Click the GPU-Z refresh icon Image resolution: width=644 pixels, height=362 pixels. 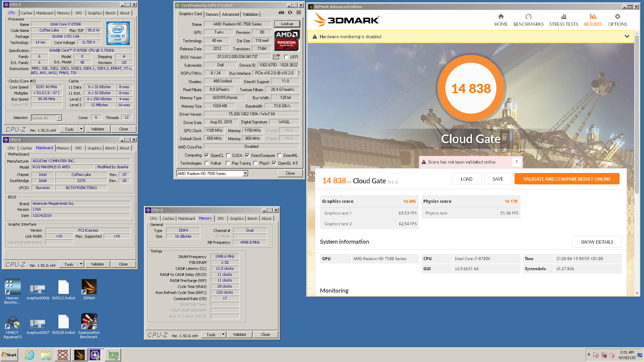tap(290, 13)
